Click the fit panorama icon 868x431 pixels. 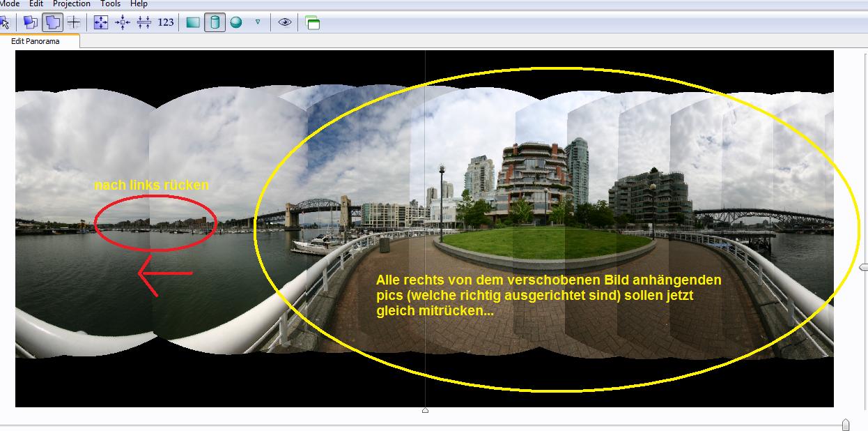point(101,22)
